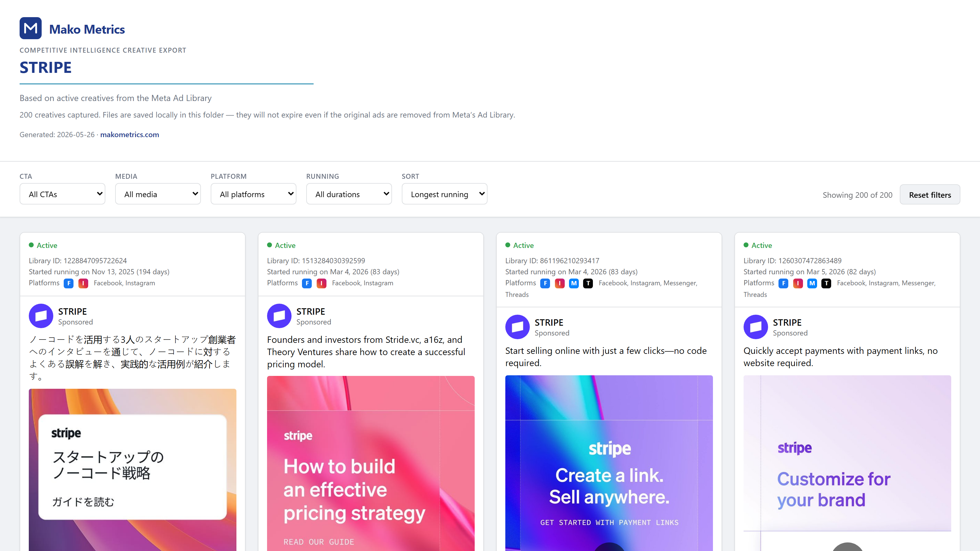Click the STRIPE page heading

point(46,67)
